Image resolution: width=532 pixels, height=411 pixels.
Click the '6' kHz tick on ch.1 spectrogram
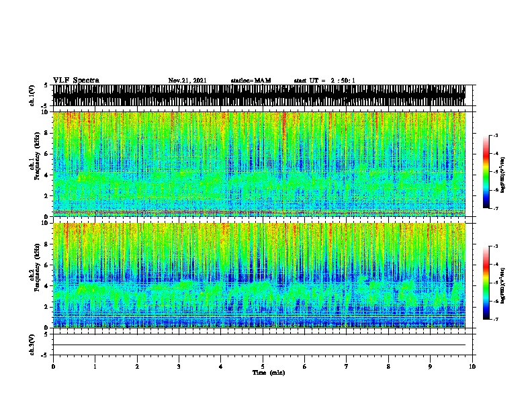point(47,154)
